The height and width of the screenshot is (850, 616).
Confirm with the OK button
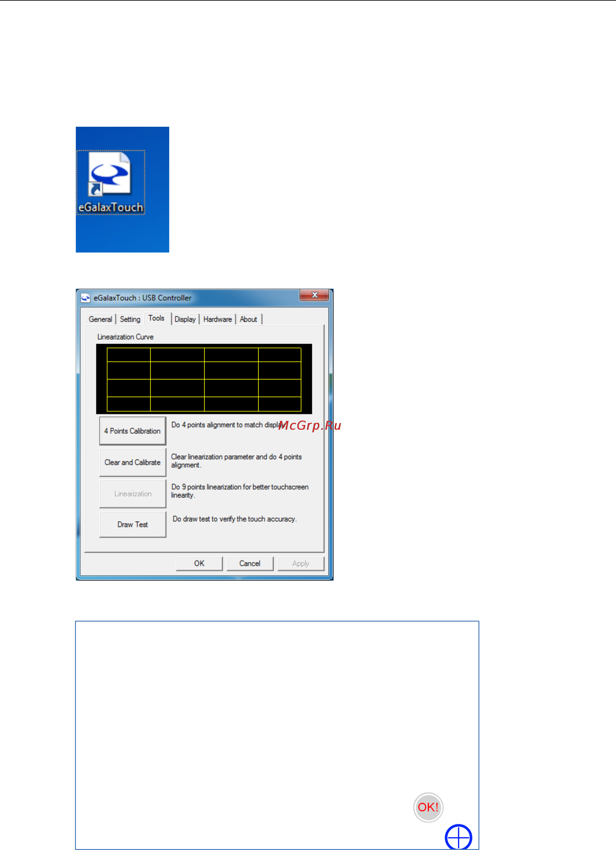(x=199, y=564)
